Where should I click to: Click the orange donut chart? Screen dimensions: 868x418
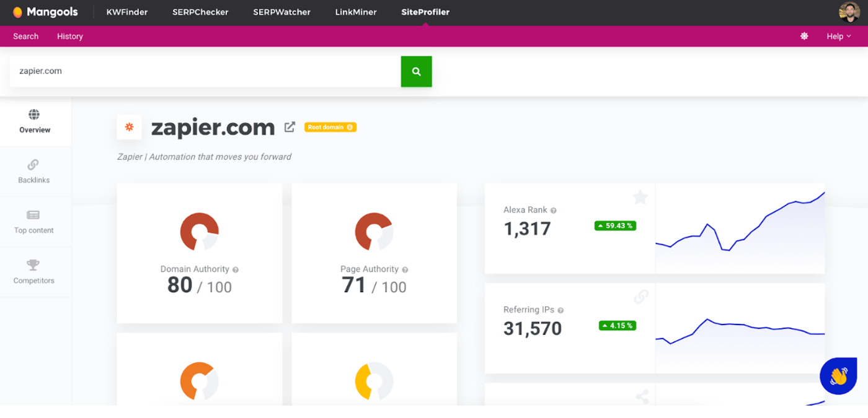tap(200, 381)
